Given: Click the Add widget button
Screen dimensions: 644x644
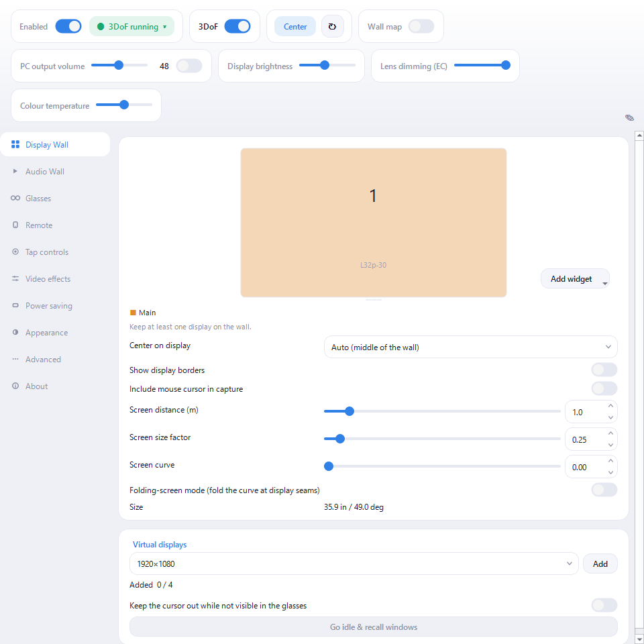Looking at the screenshot, I should pyautogui.click(x=575, y=279).
